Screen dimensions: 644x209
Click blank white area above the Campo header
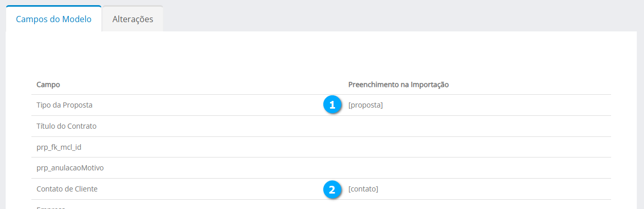[x=154, y=57]
